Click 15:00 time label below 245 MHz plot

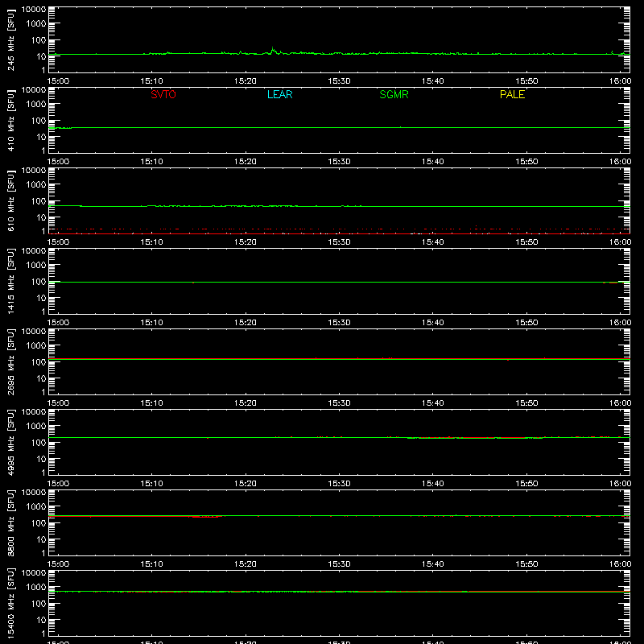pyautogui.click(x=58, y=81)
